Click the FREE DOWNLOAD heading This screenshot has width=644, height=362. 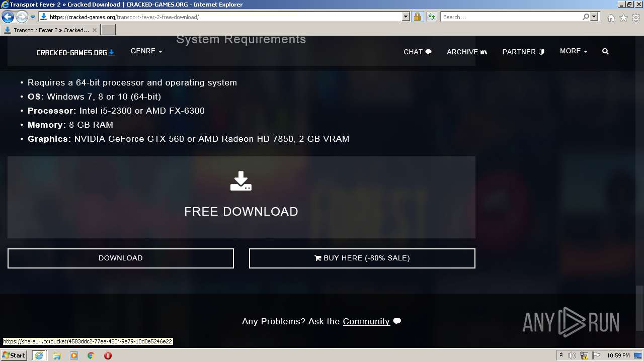241,212
